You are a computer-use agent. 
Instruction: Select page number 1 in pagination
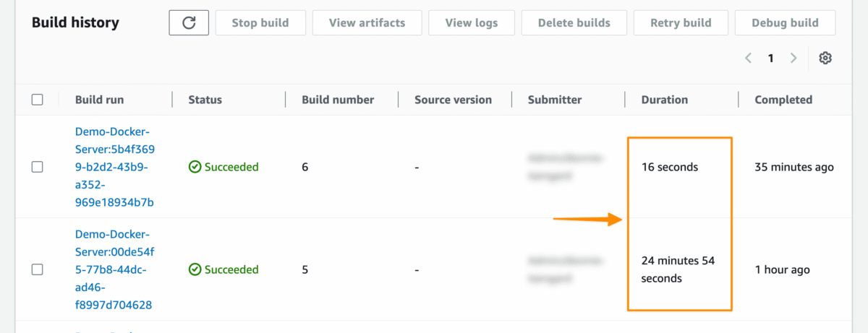pos(771,59)
